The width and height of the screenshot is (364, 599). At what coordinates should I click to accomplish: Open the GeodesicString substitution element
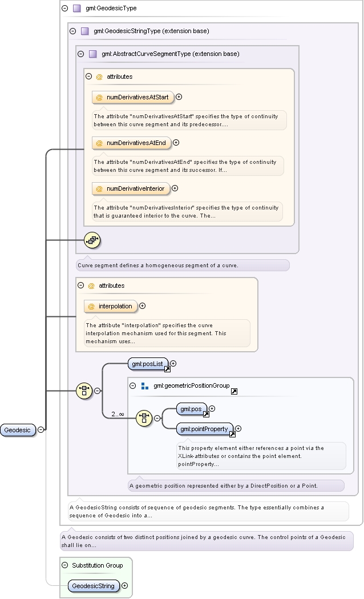94,586
